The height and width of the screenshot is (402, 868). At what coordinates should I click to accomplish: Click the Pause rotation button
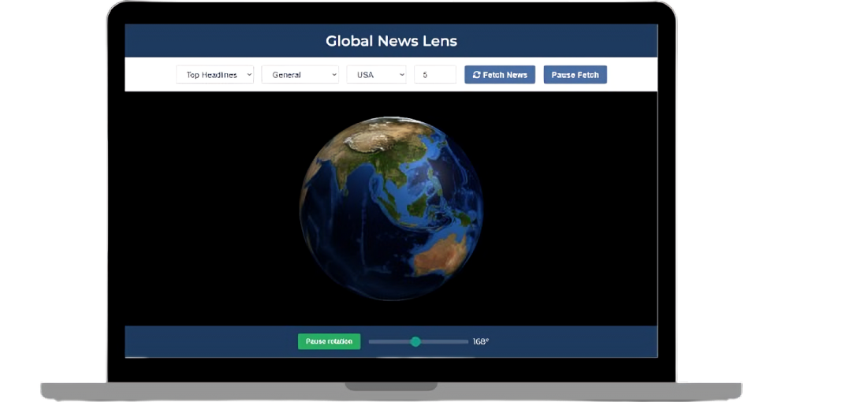(329, 341)
